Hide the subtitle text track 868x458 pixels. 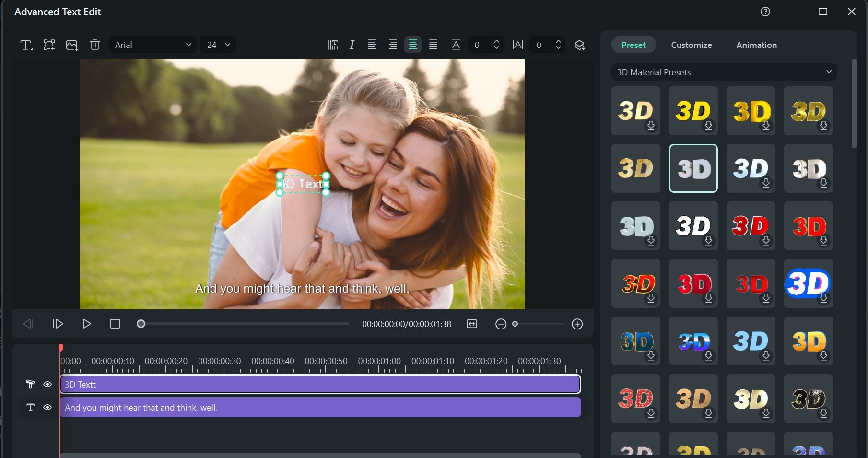point(47,407)
